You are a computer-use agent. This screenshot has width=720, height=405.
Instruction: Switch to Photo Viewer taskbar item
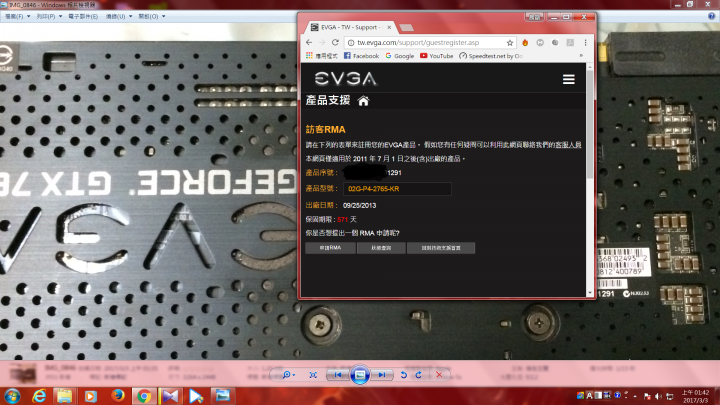(x=223, y=396)
